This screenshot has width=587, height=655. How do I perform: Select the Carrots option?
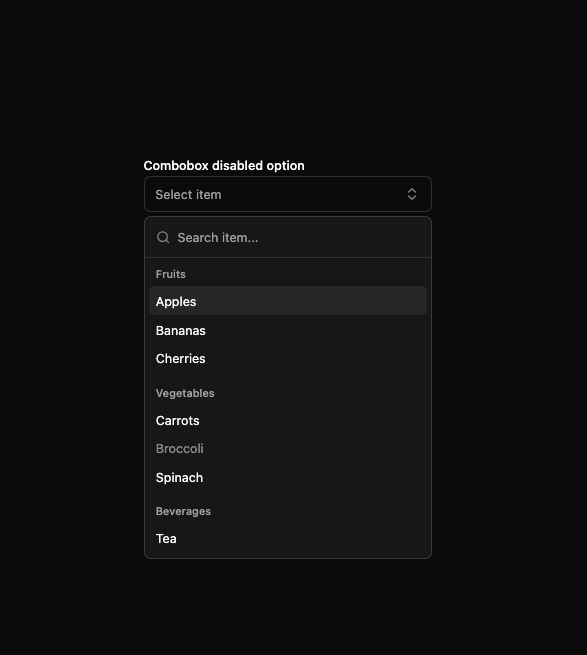click(x=287, y=420)
